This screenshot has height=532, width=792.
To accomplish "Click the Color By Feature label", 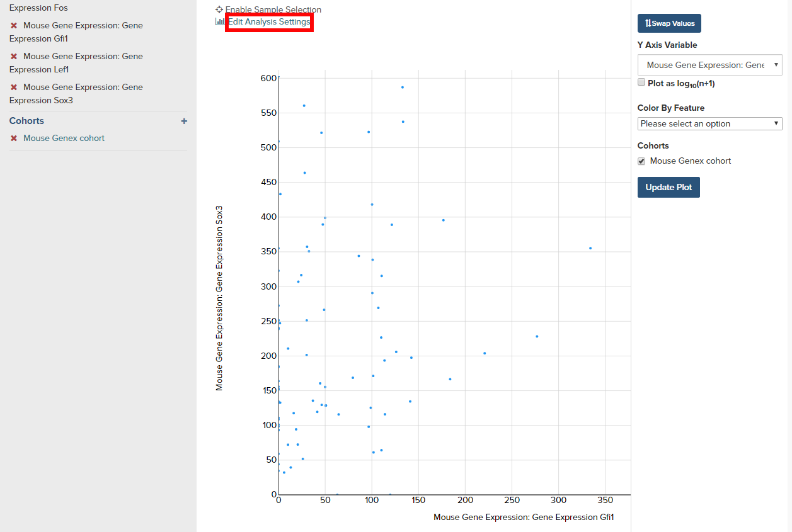I will (x=671, y=108).
